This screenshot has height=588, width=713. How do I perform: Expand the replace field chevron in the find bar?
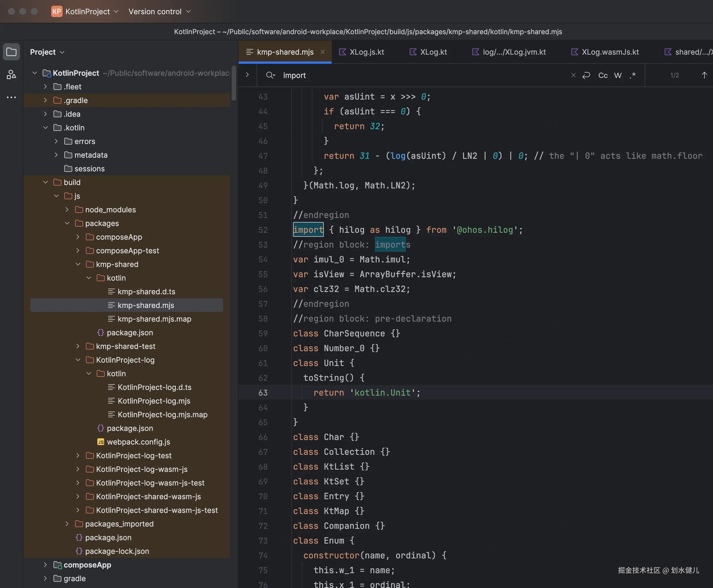point(248,75)
